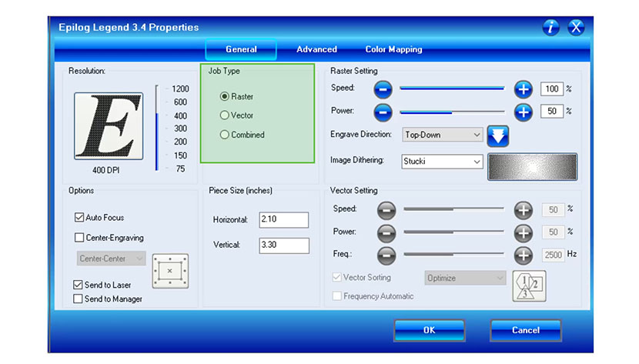Click the raster Speed plus button
This screenshot has width=639, height=364.
point(524,89)
